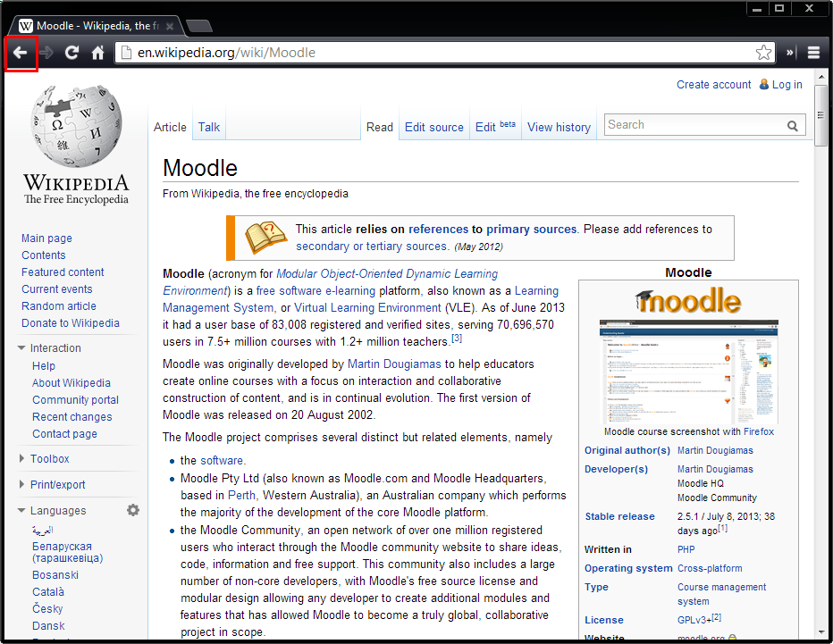Open the Moodle course screenshot thumbnail
This screenshot has height=644, width=833.
click(x=688, y=371)
